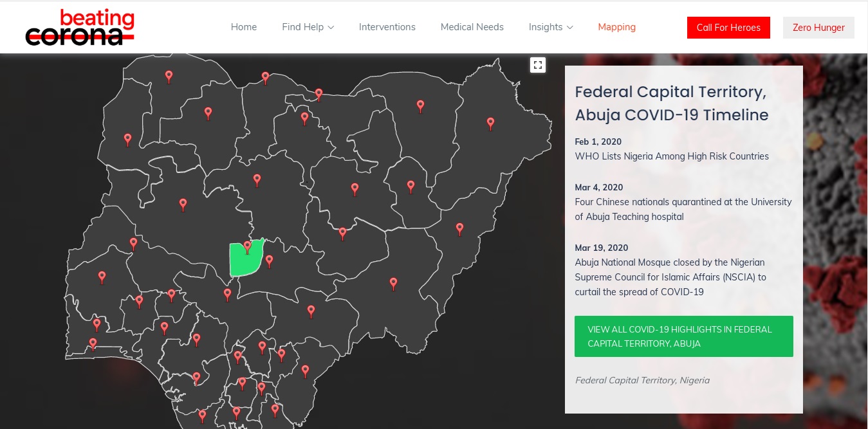Viewport: 868px width, 429px height.
Task: Select the map pin in Yobe state
Action: coord(420,106)
